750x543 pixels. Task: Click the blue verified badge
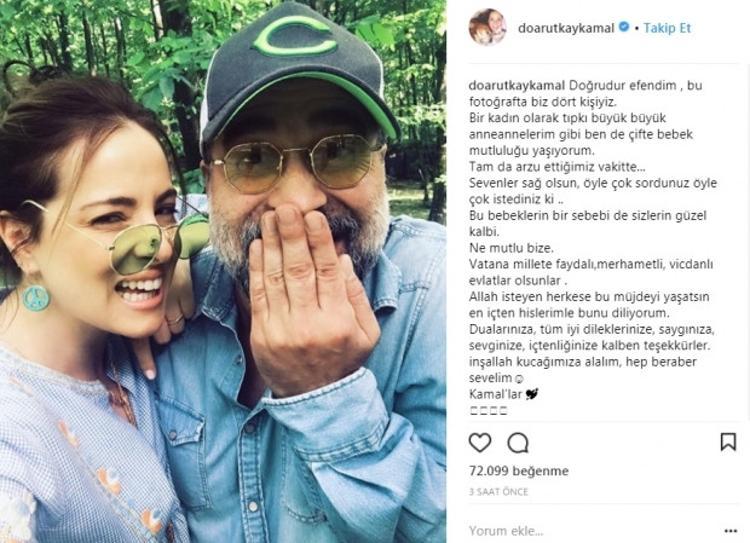624,28
